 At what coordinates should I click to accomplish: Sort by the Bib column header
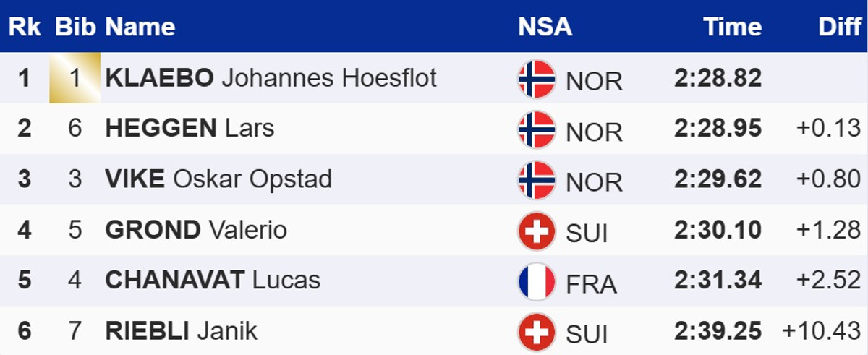(x=75, y=27)
